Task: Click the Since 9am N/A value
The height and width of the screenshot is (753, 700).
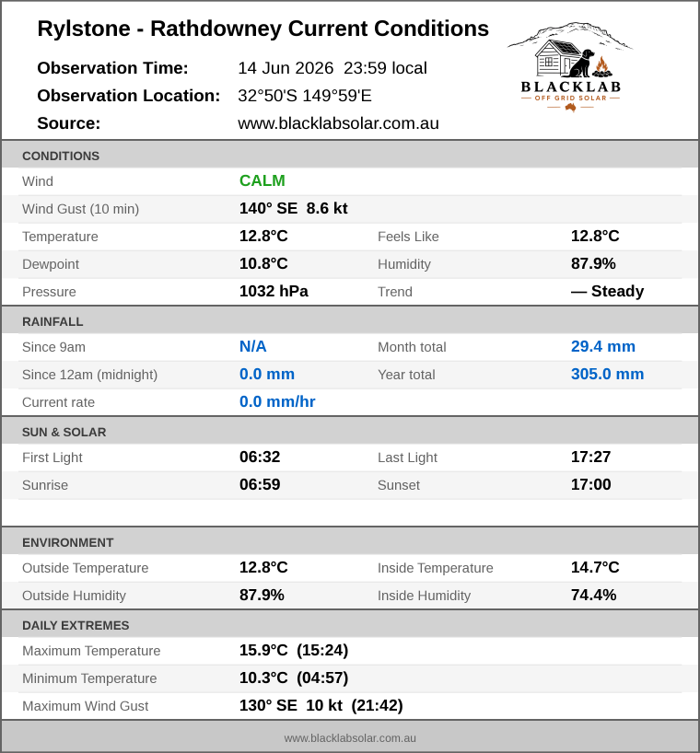Action: pyautogui.click(x=252, y=346)
